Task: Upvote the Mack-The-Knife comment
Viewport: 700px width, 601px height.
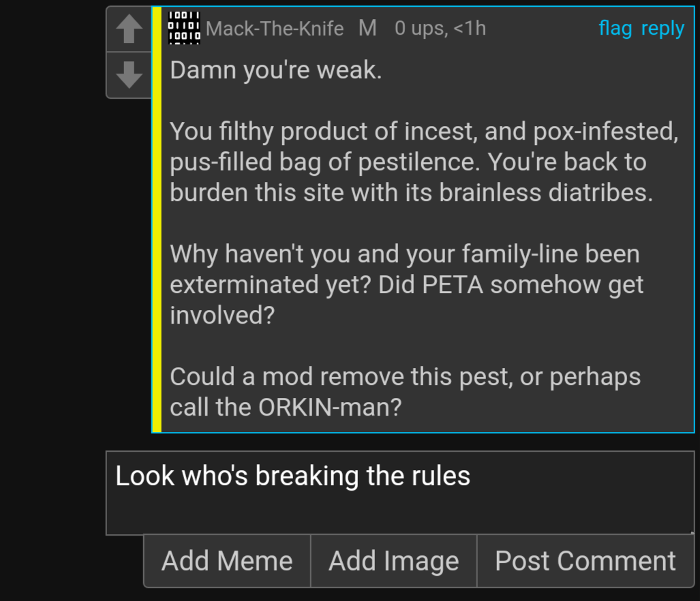Action: tap(129, 29)
